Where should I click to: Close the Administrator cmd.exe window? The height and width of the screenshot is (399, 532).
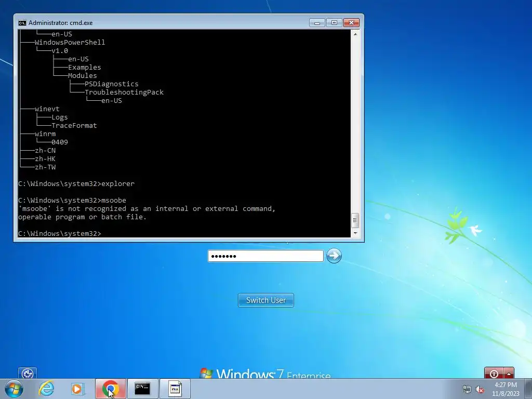coord(352,23)
